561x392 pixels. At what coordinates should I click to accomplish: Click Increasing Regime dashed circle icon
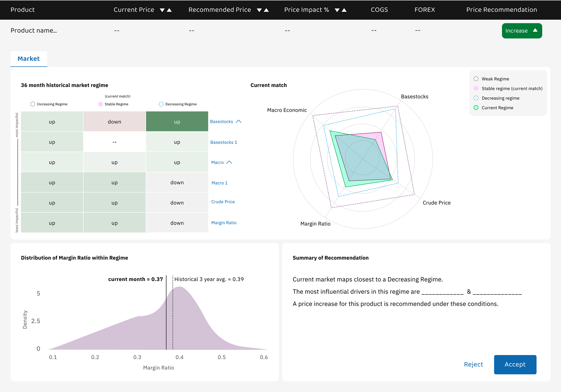(33, 104)
